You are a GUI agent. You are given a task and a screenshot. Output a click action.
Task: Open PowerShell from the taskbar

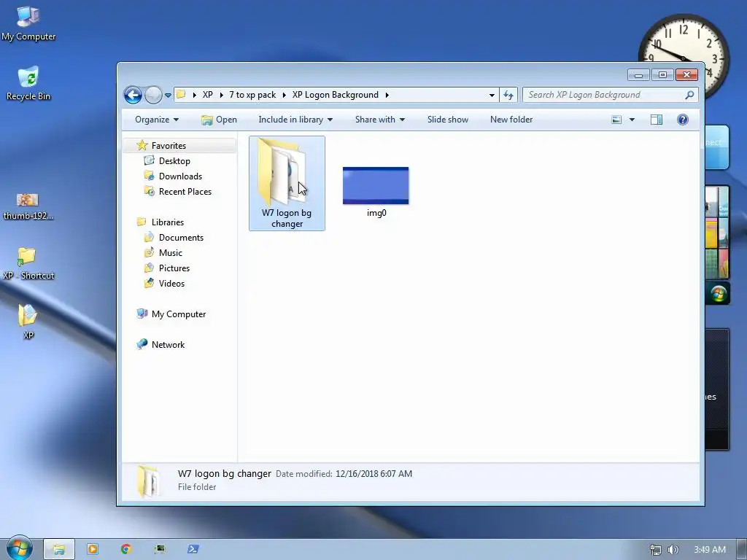(x=193, y=549)
